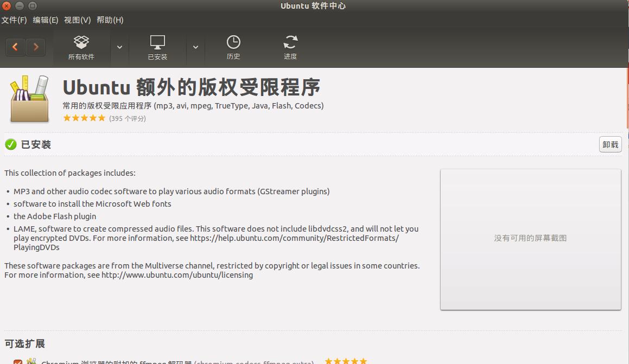
Task: Open the 历史 (History) clock view
Action: (x=233, y=48)
